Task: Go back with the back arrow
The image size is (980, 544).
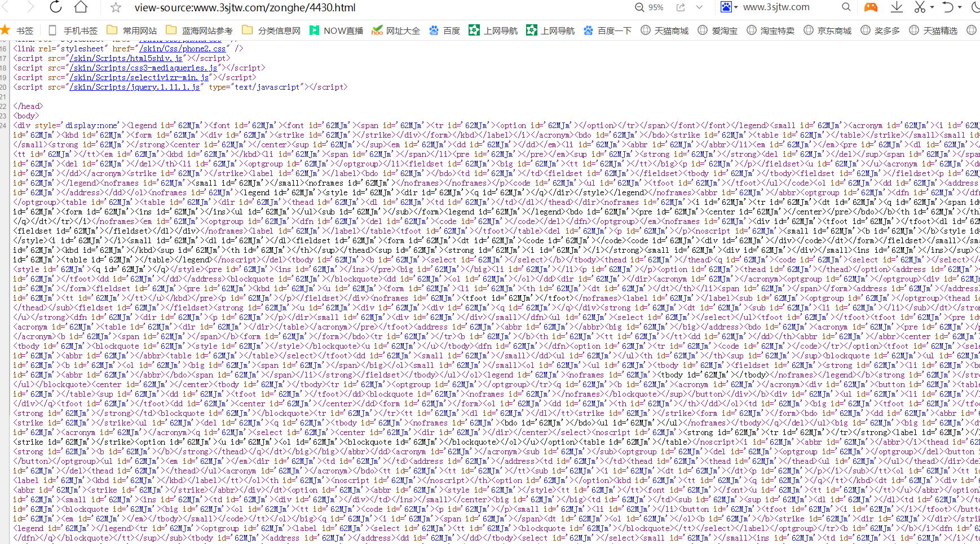Action: pyautogui.click(x=5, y=7)
